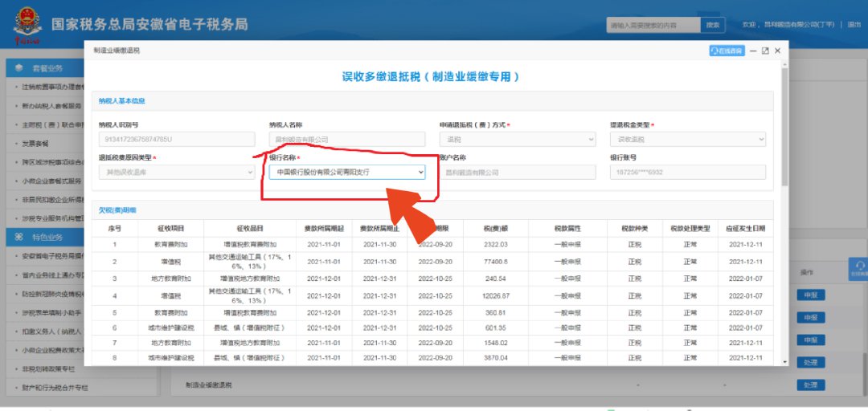Click the 套餐业务 section icon in sidebar
This screenshot has height=411, width=868.
[x=19, y=68]
